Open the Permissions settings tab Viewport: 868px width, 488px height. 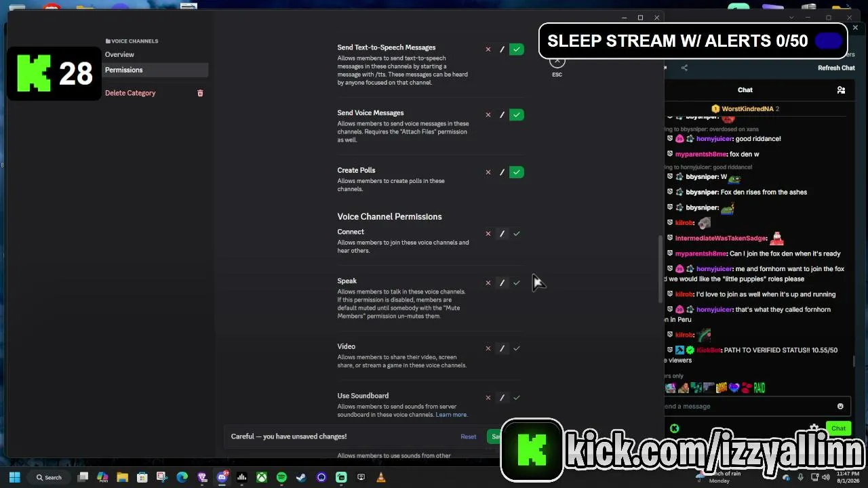click(x=155, y=70)
